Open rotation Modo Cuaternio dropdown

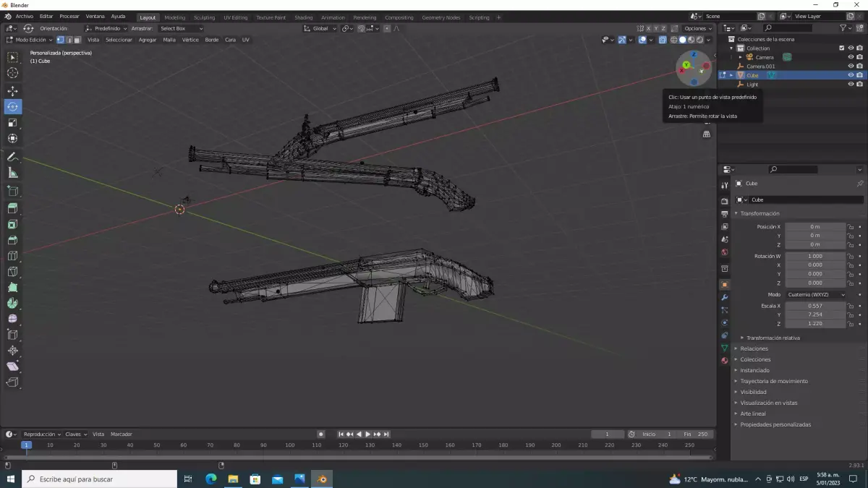click(816, 295)
